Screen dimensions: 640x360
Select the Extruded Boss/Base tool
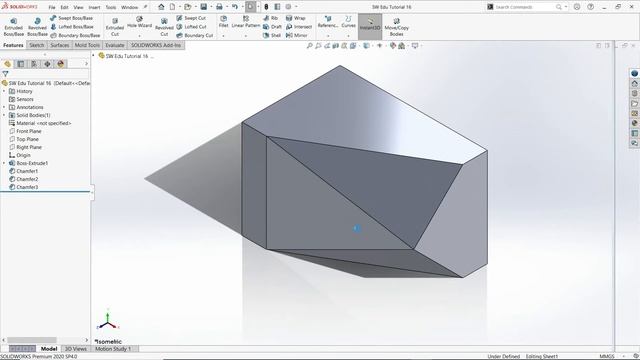point(13,27)
